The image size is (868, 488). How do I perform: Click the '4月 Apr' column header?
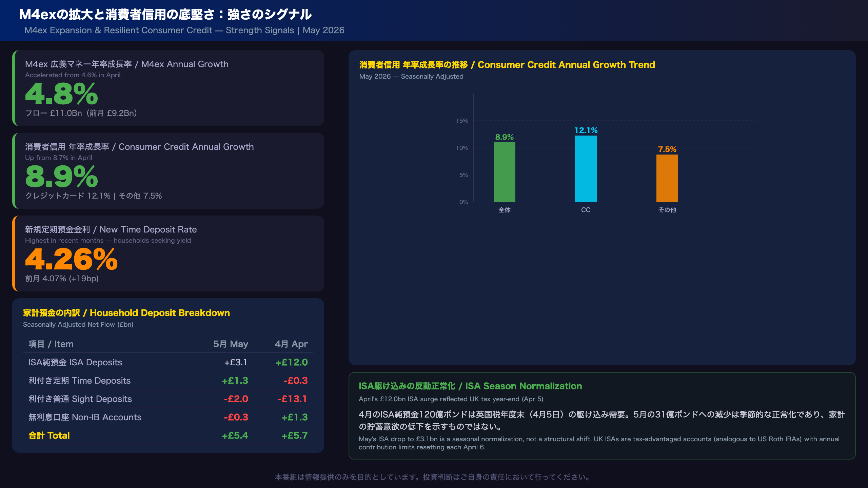291,344
